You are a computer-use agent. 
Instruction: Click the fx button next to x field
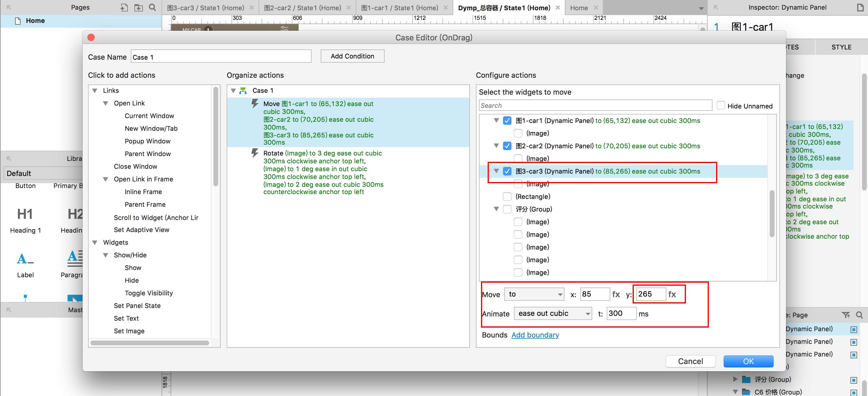tap(616, 294)
